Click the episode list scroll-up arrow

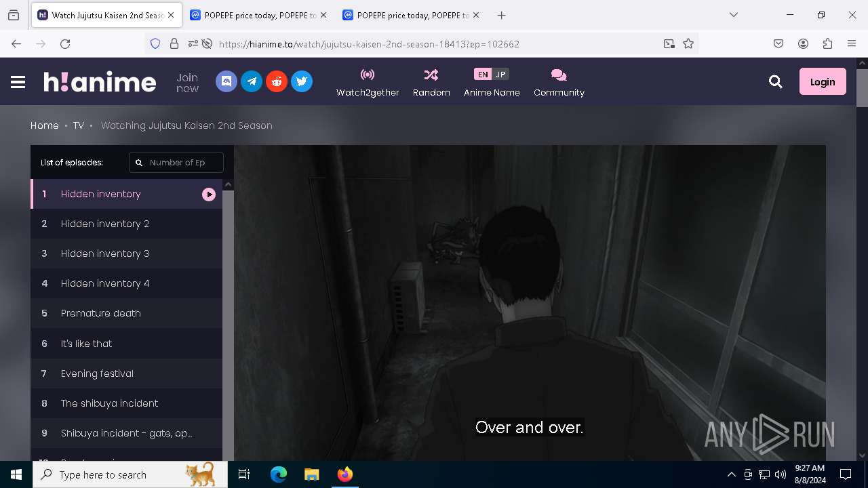(229, 184)
